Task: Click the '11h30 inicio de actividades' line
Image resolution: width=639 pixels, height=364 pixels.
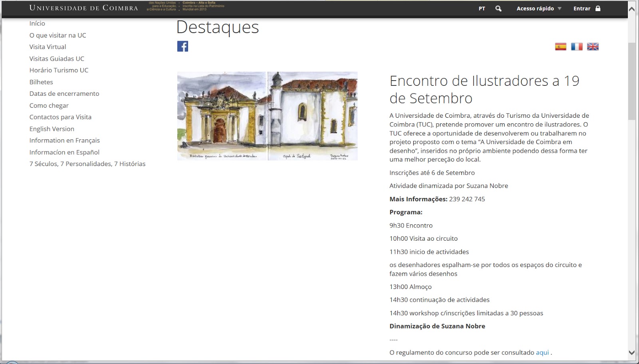Action: (x=429, y=252)
